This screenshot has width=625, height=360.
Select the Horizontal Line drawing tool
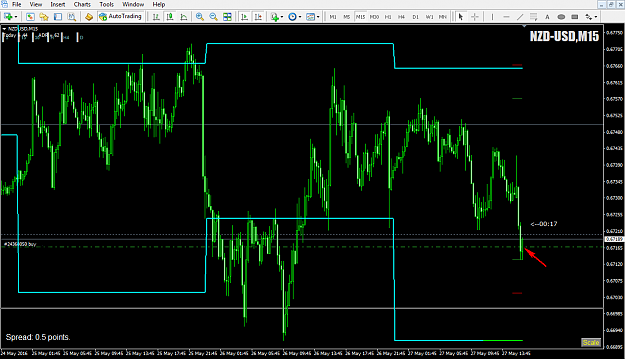pos(506,17)
